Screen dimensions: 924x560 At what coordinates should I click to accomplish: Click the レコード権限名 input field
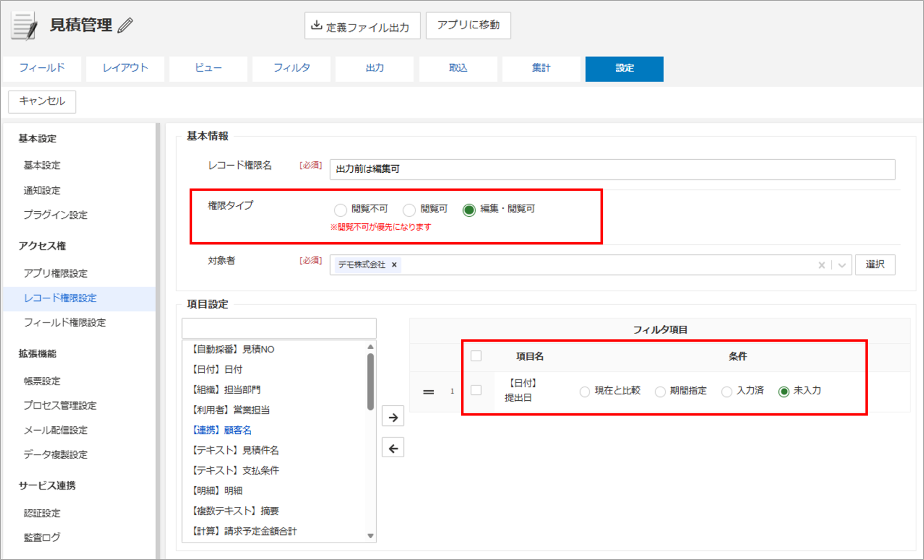pos(612,169)
